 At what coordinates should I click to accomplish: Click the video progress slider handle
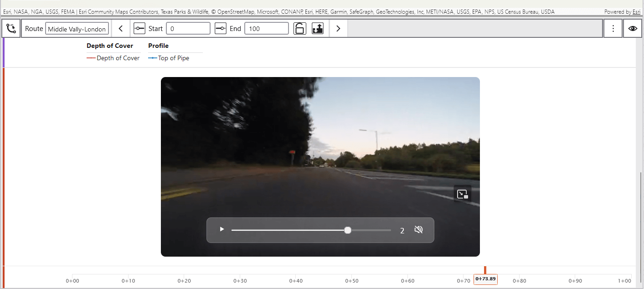coord(348,230)
